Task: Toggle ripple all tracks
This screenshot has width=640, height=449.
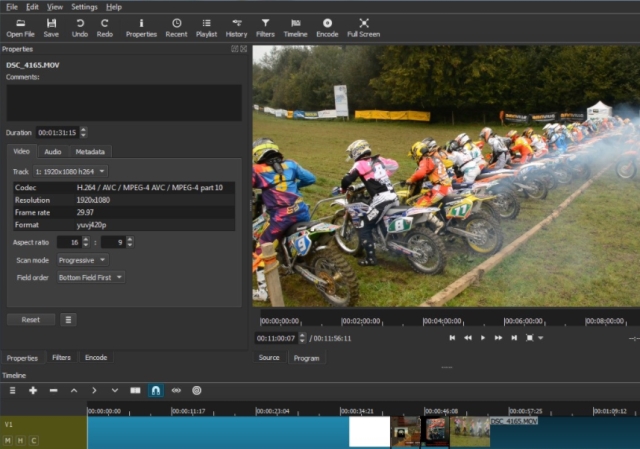Action: tap(197, 391)
